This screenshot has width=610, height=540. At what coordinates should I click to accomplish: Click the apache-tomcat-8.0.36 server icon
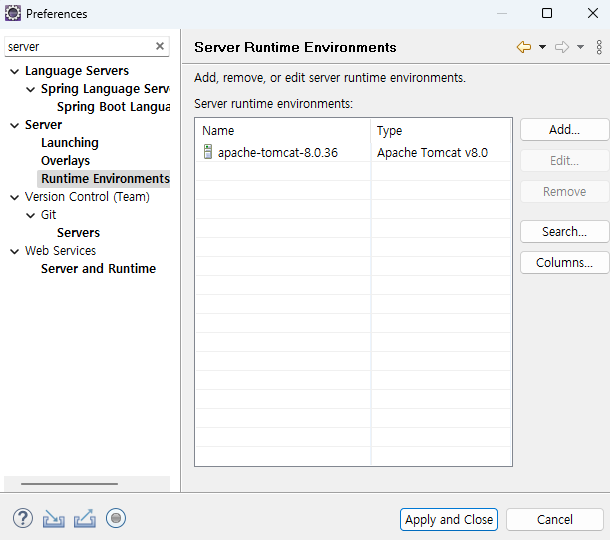point(208,152)
